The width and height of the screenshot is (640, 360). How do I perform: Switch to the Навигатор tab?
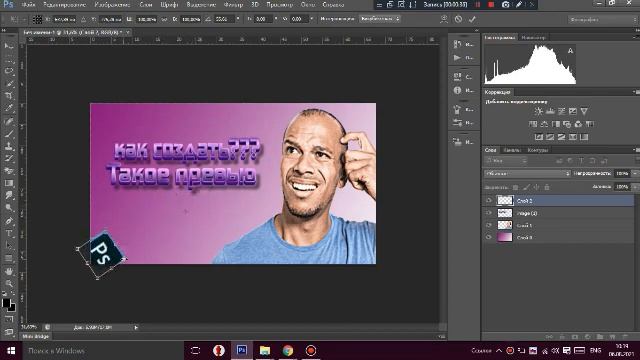533,38
